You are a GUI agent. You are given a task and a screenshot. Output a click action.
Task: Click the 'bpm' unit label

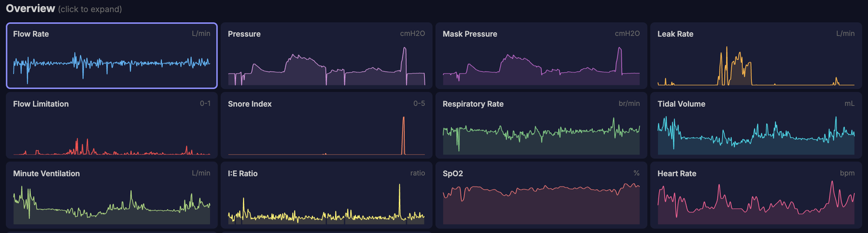(847, 173)
